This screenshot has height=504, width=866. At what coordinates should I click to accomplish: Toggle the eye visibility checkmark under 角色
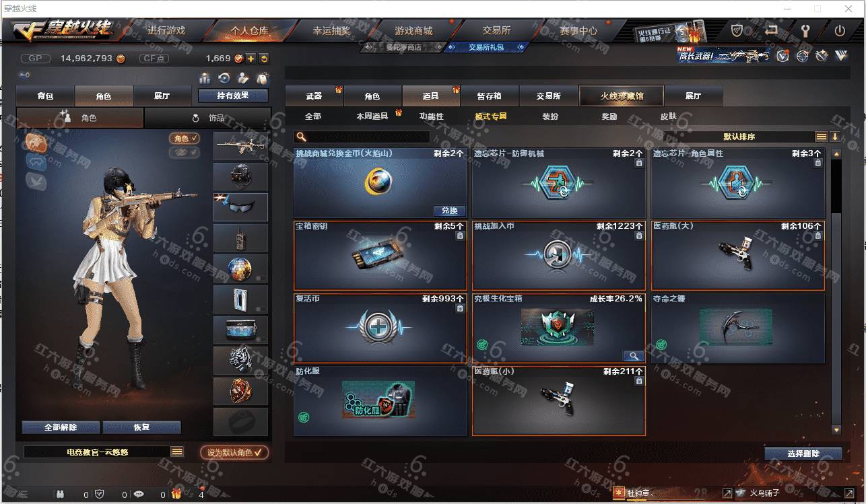click(x=185, y=153)
